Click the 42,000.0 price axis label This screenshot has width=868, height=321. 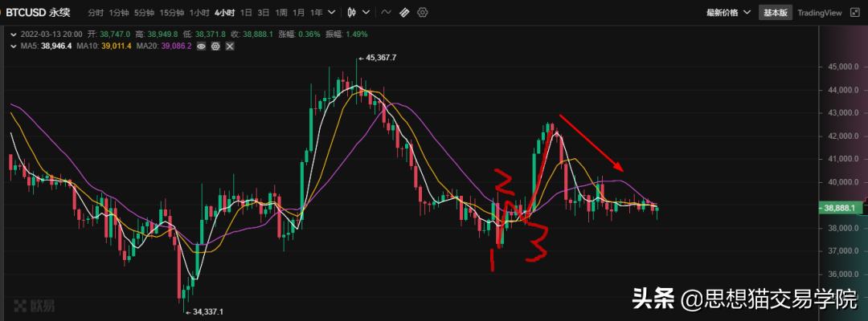pos(842,136)
